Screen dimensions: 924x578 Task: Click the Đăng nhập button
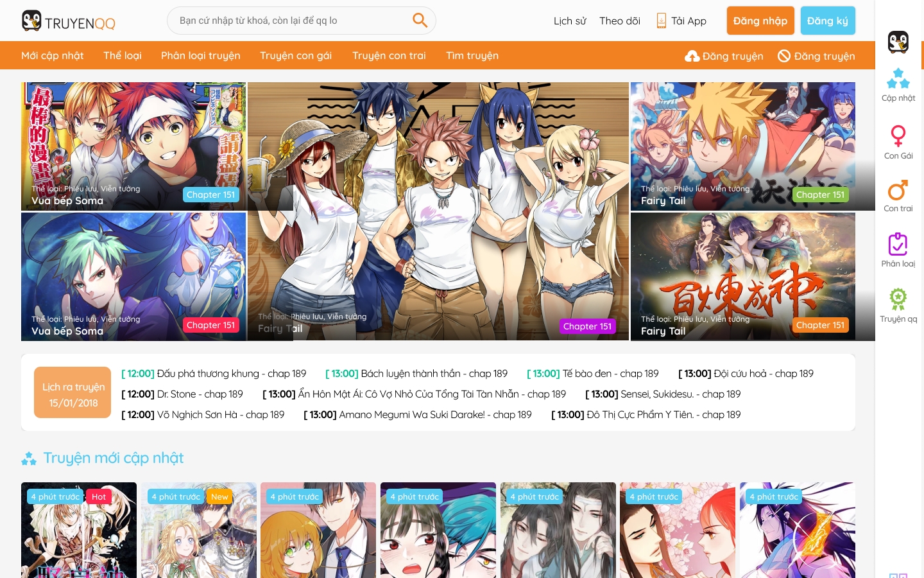(760, 21)
